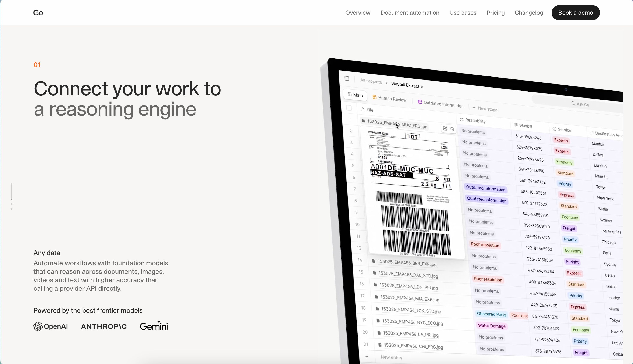The width and height of the screenshot is (633, 364).
Task: Open the file 153025_EMP456_LA_PRI.jpg
Action: tap(410, 334)
